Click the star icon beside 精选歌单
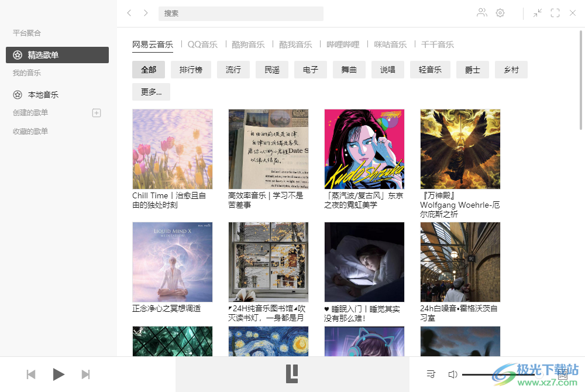 [x=18, y=55]
